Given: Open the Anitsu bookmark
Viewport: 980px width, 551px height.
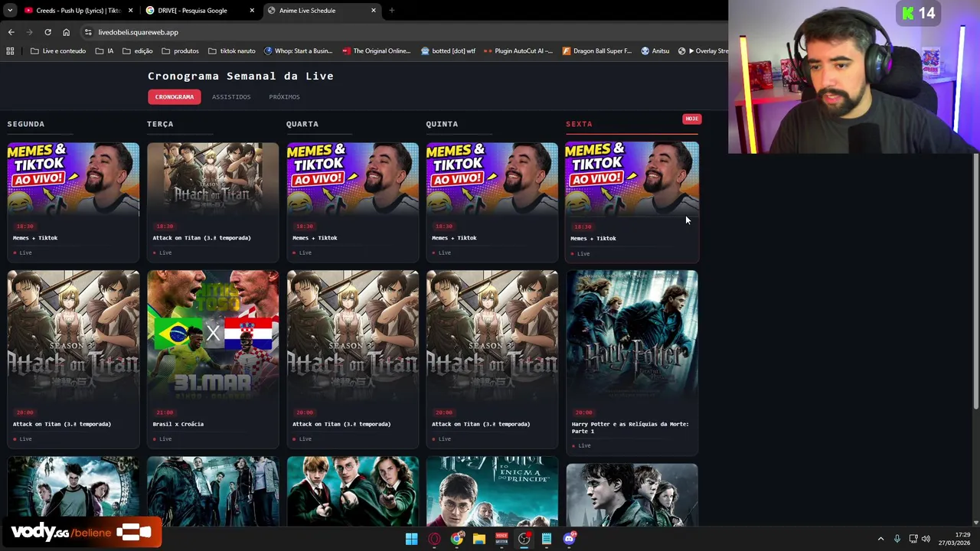Looking at the screenshot, I should (x=655, y=51).
